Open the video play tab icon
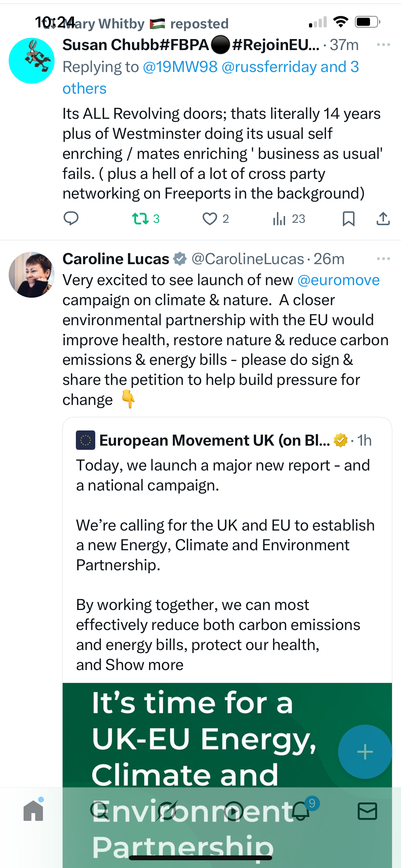The image size is (401, 868). point(233,811)
